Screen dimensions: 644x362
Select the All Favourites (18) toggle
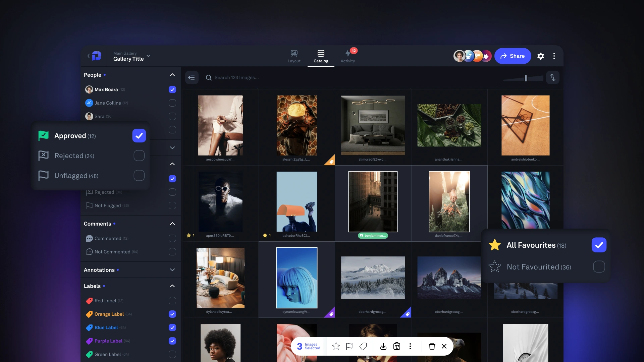pos(599,245)
